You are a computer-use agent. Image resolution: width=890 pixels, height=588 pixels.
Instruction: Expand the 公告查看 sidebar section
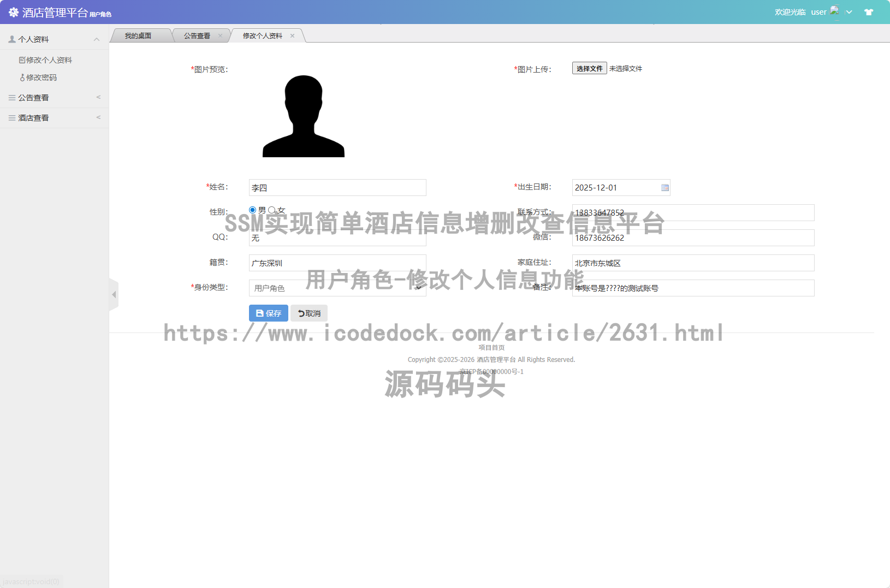(98, 97)
